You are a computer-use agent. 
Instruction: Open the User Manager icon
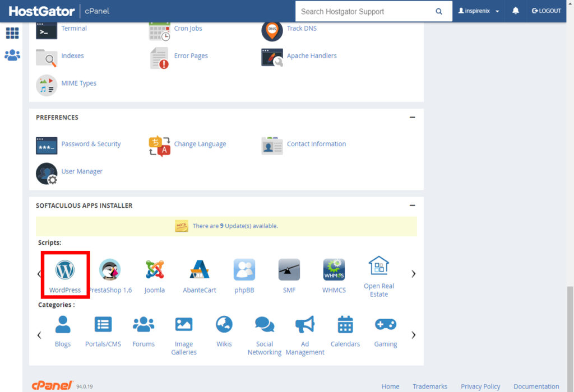pos(47,174)
